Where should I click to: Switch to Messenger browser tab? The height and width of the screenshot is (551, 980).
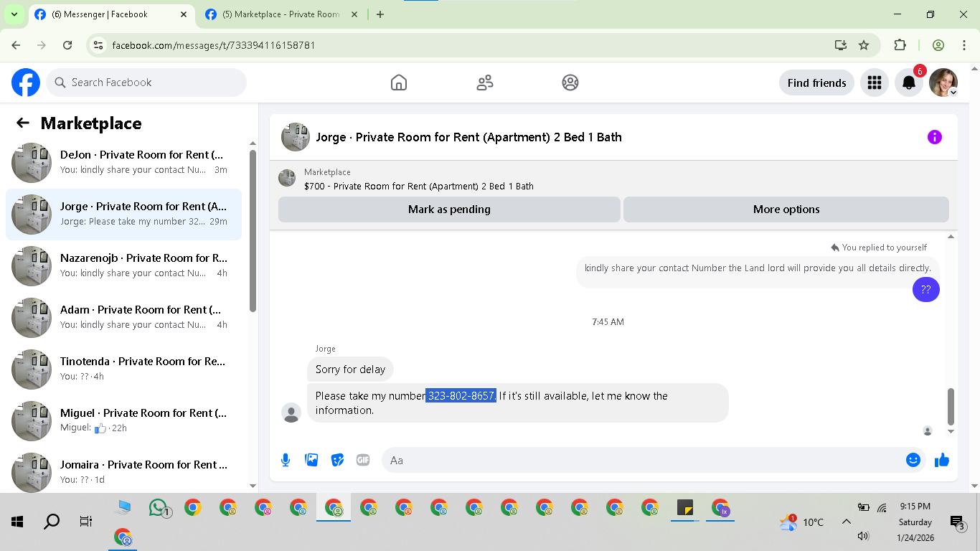point(113,14)
